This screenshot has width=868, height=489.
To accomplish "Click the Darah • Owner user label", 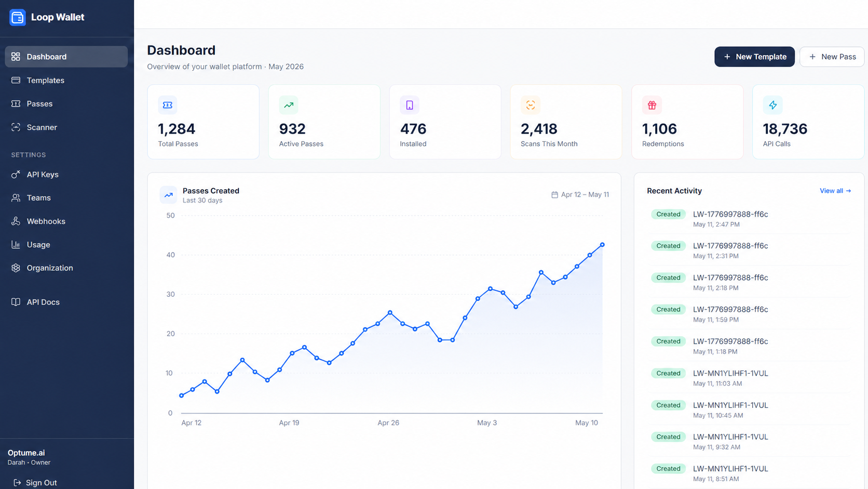I will [x=29, y=462].
